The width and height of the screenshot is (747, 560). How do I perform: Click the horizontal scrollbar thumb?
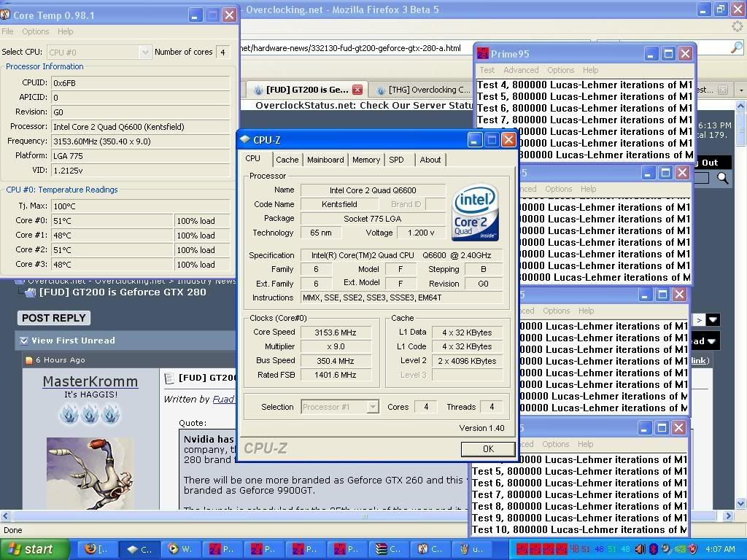pyautogui.click(x=365, y=516)
